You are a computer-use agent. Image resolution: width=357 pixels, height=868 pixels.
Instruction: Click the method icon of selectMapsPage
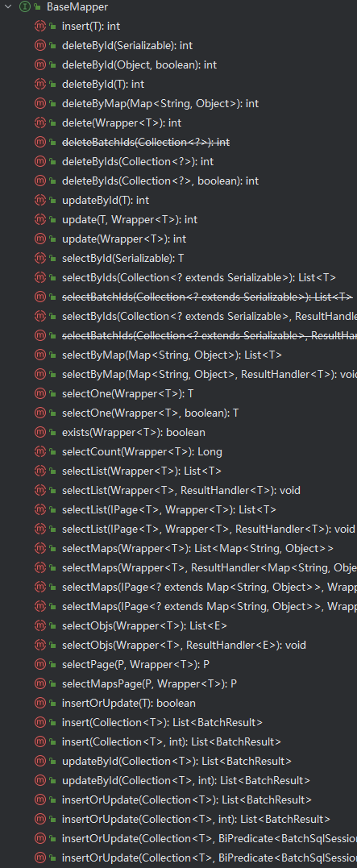pyautogui.click(x=39, y=683)
